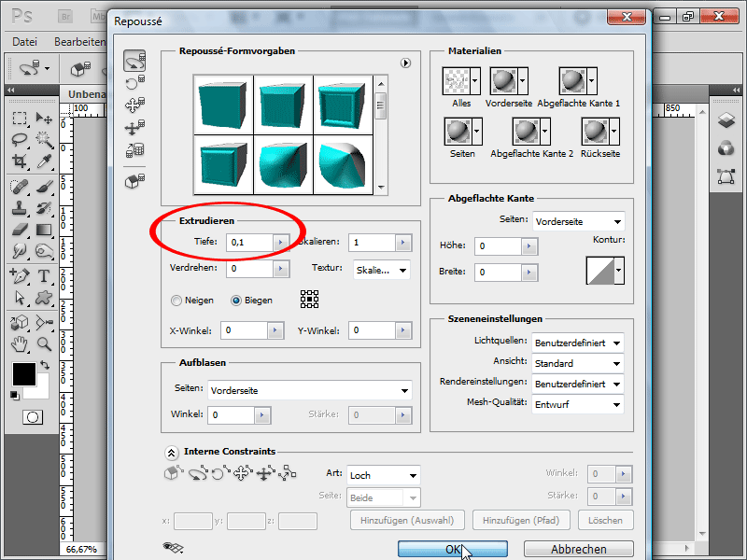Open Aufblasen Seiten dropdown
This screenshot has height=560, width=747.
point(310,390)
